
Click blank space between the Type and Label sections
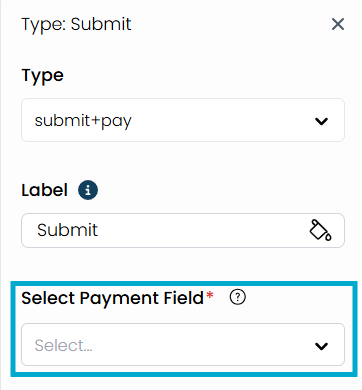pos(183,160)
